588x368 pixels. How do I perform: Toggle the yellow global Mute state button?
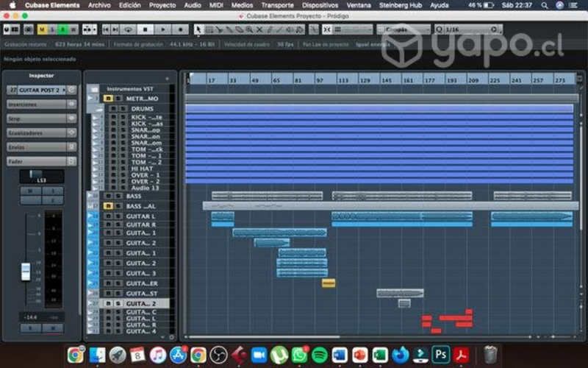[x=42, y=29]
